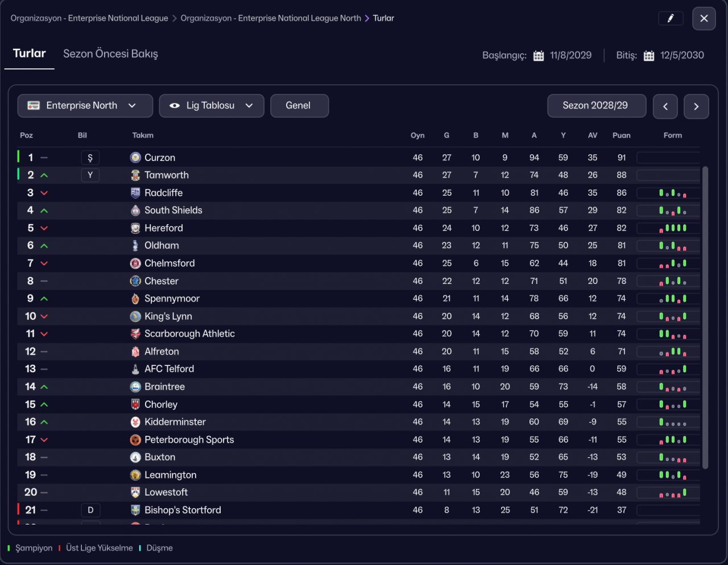The width and height of the screenshot is (728, 565).
Task: Switch to the Sezon Öncesi Bakış tab
Action: tap(110, 54)
